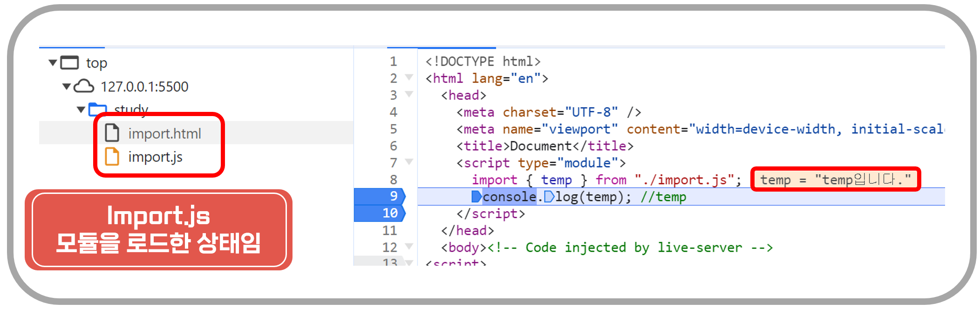Viewport: 980px width, 310px height.
Task: Click the inline breakpoint marker before console
Action: (476, 197)
